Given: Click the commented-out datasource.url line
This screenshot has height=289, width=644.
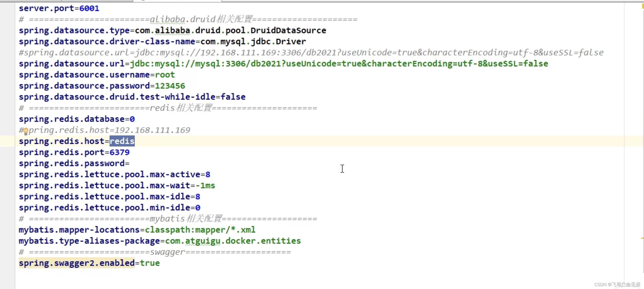Looking at the screenshot, I should point(311,53).
